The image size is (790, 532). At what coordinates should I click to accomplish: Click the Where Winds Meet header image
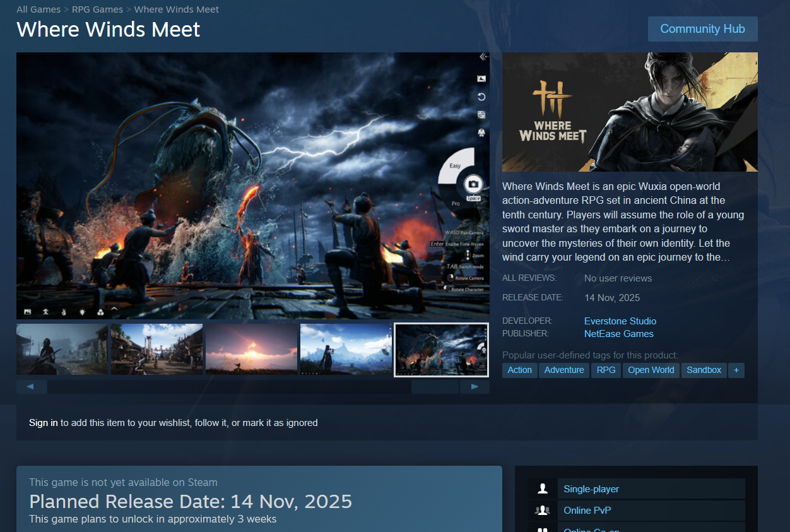(x=630, y=112)
